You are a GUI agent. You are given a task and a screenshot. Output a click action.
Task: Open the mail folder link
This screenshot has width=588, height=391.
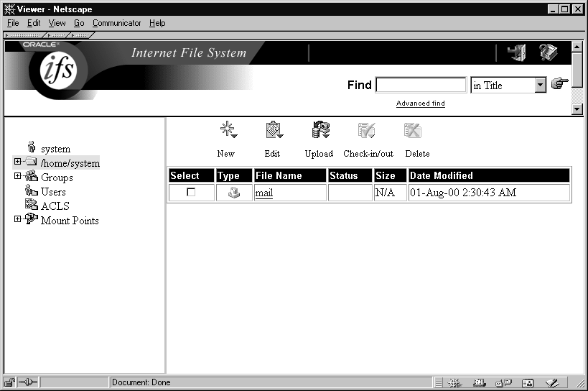[x=264, y=193]
